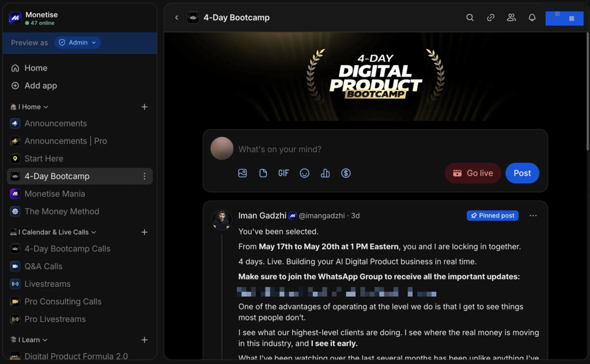Add paid content with the dollar icon
This screenshot has height=364, width=590.
[x=346, y=173]
